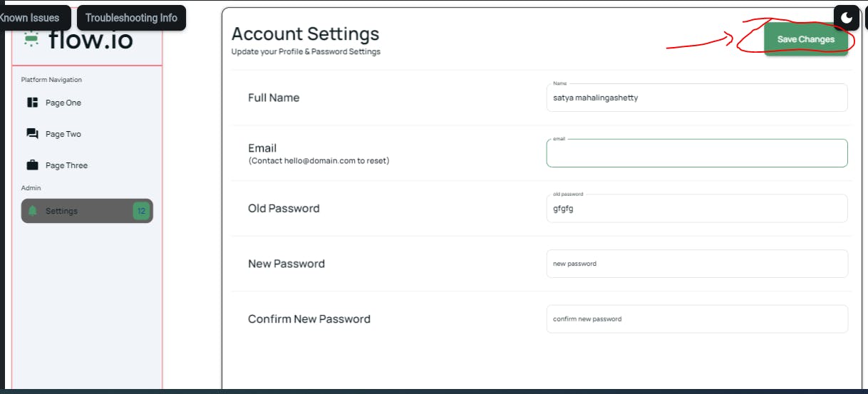The image size is (868, 394).
Task: Click the Page One dashboard icon
Action: pos(33,103)
